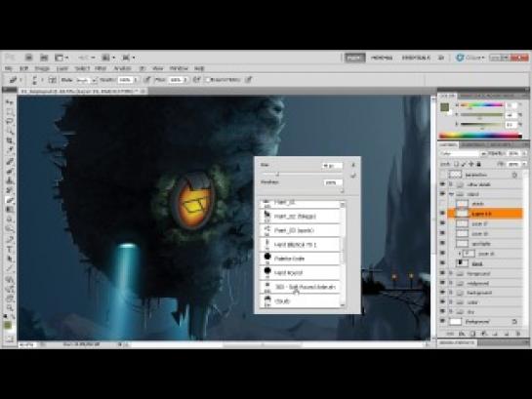532x399 pixels.
Task: Toggle tablet pressure for size
Action: [x=248, y=80]
